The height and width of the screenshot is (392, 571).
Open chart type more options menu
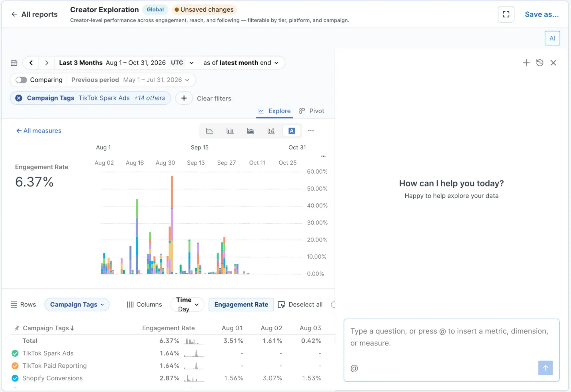(311, 131)
